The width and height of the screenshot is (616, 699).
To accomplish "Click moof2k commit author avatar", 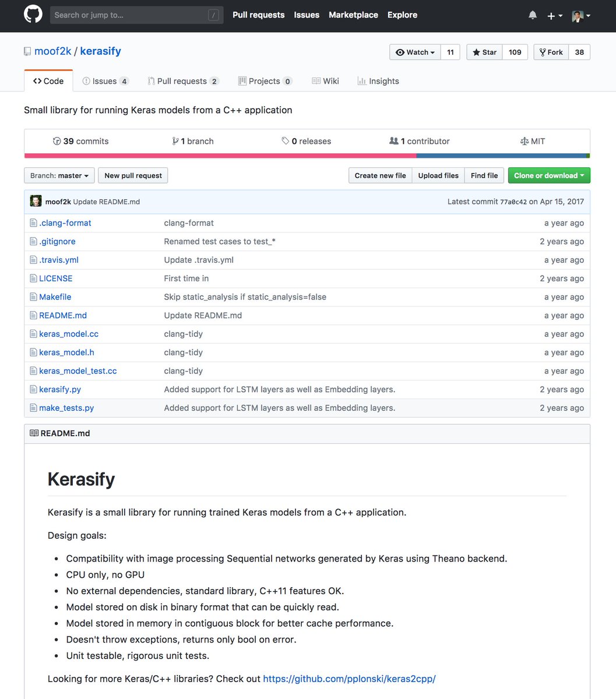I will click(36, 202).
